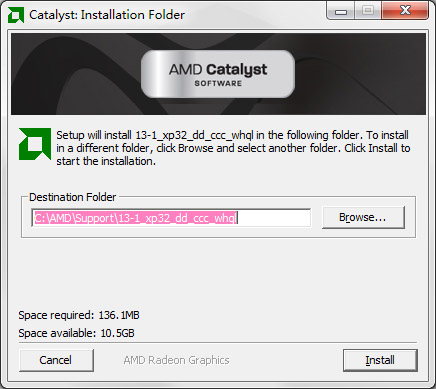Place the cursor after 'whql' in the path field
This screenshot has width=436, height=389.
(x=238, y=218)
